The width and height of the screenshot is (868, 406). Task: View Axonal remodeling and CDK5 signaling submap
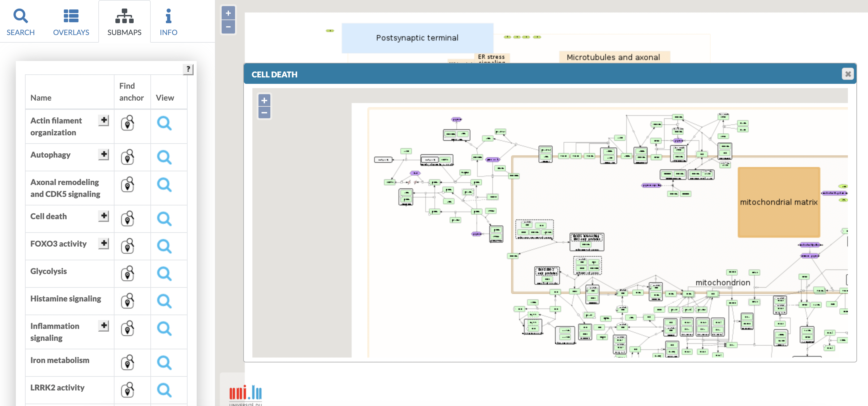[x=164, y=185]
